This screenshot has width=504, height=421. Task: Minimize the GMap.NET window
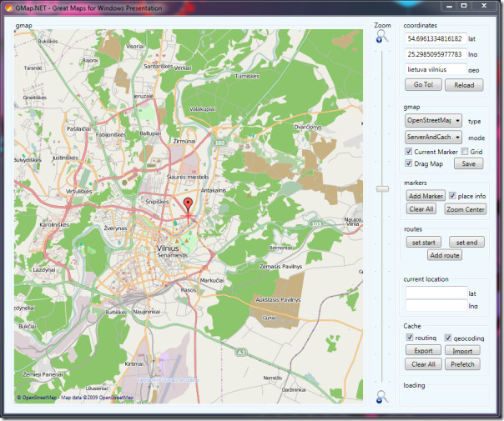click(x=450, y=6)
